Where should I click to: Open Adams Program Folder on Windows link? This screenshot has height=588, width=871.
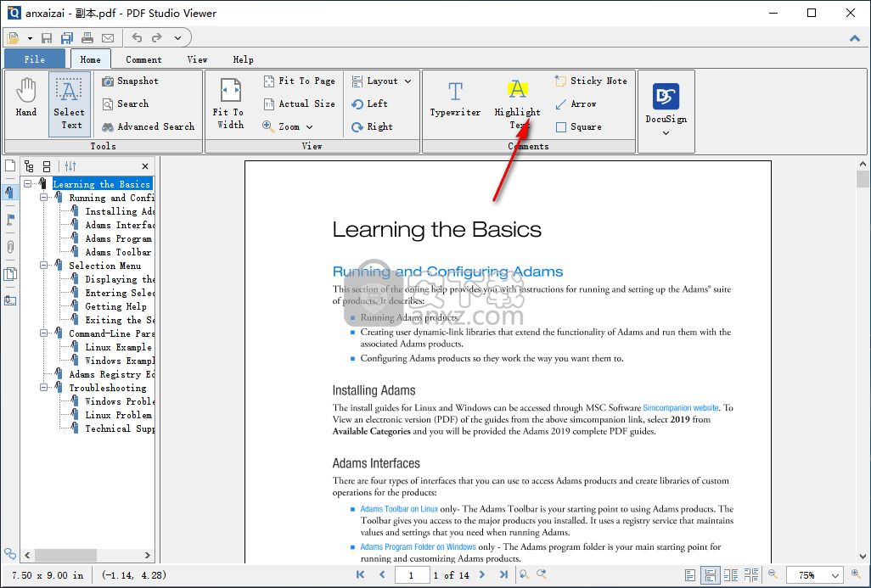(x=418, y=547)
